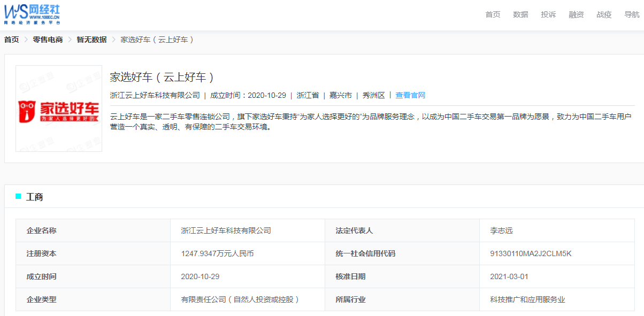Image resolution: width=644 pixels, height=316 pixels.
Task: Go to the 零售电商 breadcrumb
Action: point(48,40)
